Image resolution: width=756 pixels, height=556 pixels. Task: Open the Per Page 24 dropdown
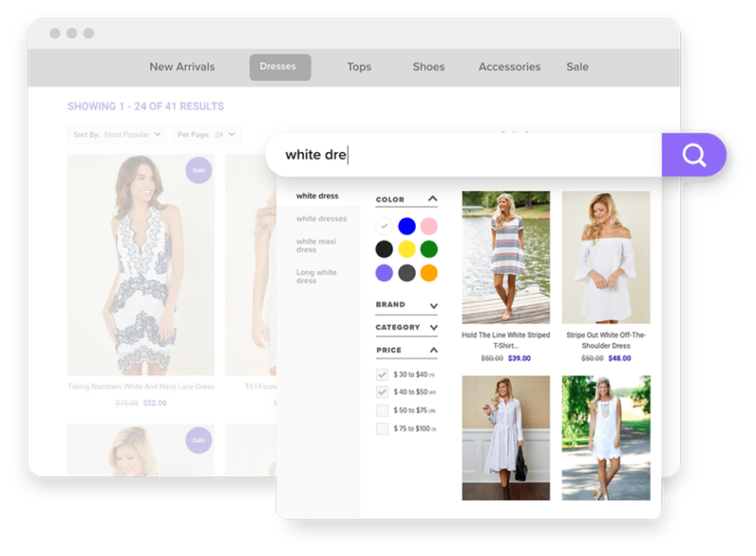206,134
